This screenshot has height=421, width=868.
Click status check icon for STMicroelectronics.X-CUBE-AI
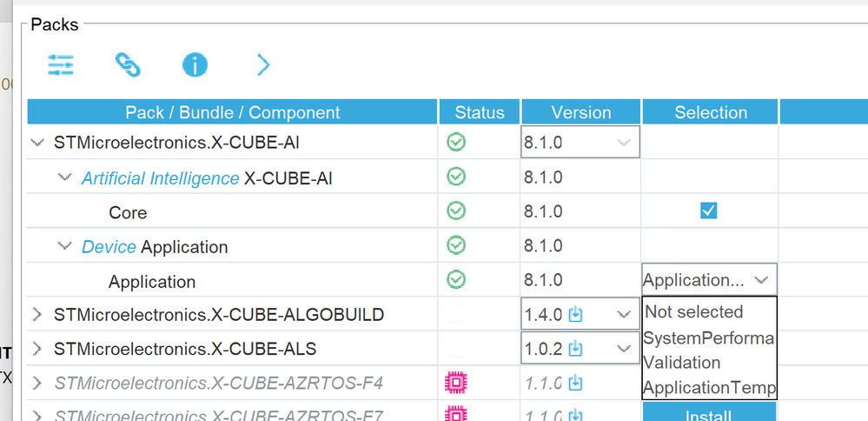point(456,143)
